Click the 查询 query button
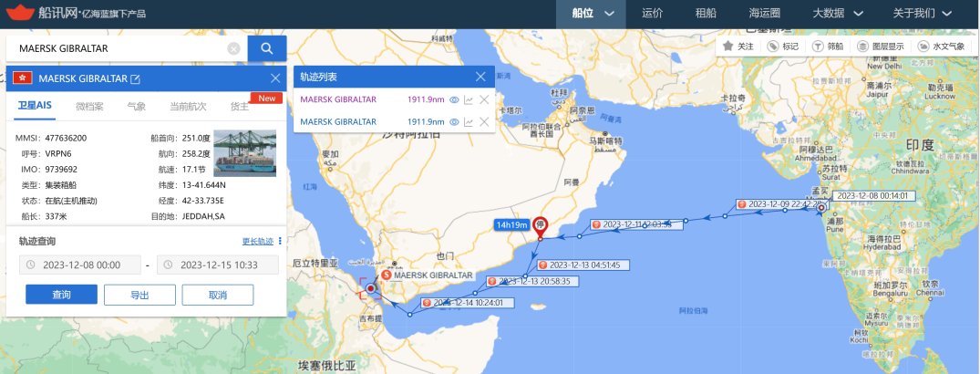The width and height of the screenshot is (980, 374). (x=61, y=295)
